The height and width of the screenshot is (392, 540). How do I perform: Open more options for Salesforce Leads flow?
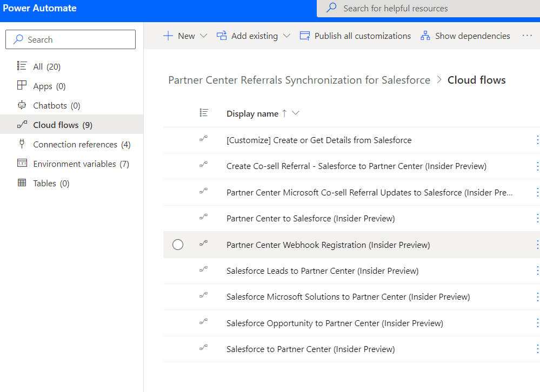click(x=537, y=271)
